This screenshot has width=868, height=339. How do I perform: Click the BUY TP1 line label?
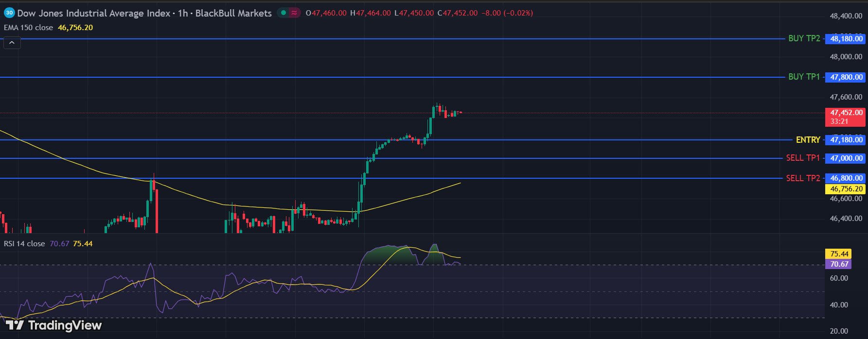[x=804, y=77]
